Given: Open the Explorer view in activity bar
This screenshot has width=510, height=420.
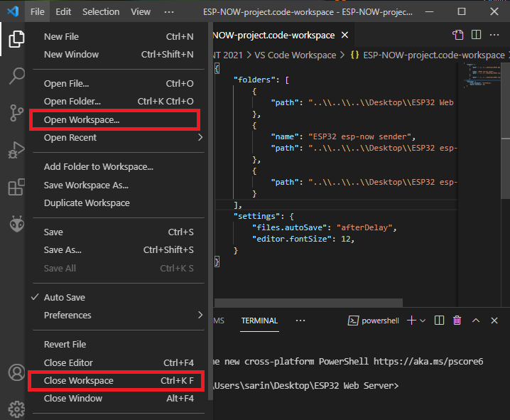Looking at the screenshot, I should (16, 39).
